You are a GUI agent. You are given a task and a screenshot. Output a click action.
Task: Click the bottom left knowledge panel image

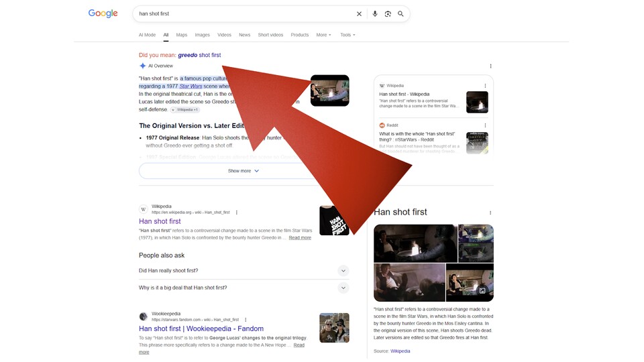coord(409,282)
